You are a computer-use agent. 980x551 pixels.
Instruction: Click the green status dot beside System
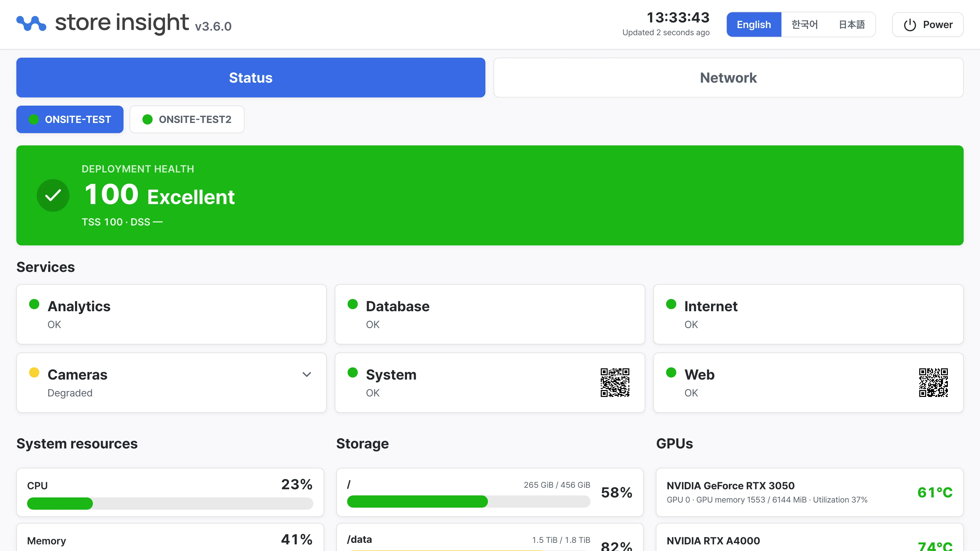[x=353, y=372]
